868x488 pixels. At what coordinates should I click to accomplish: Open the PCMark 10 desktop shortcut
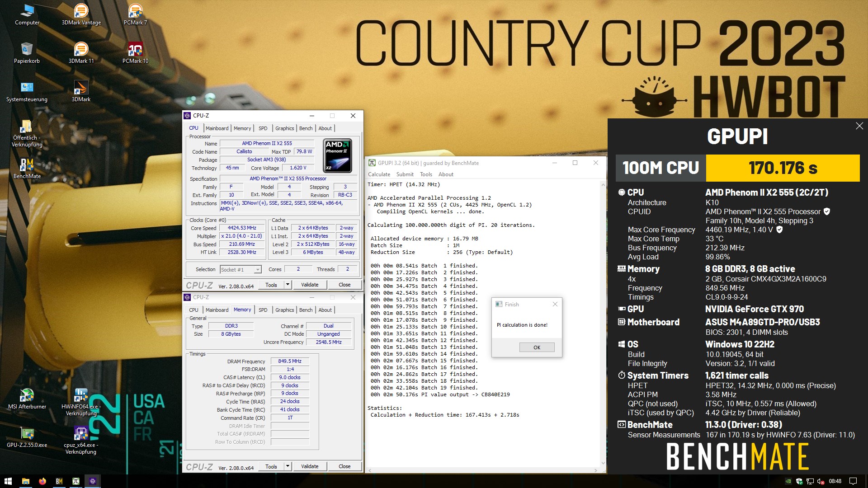click(x=135, y=53)
